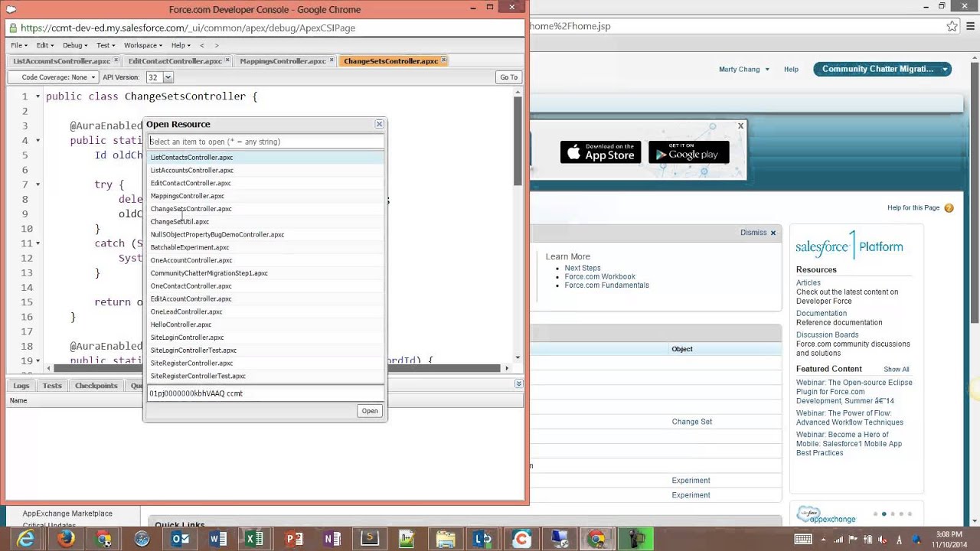
Task: Go to previous tab with < arrow
Action: pyautogui.click(x=202, y=45)
